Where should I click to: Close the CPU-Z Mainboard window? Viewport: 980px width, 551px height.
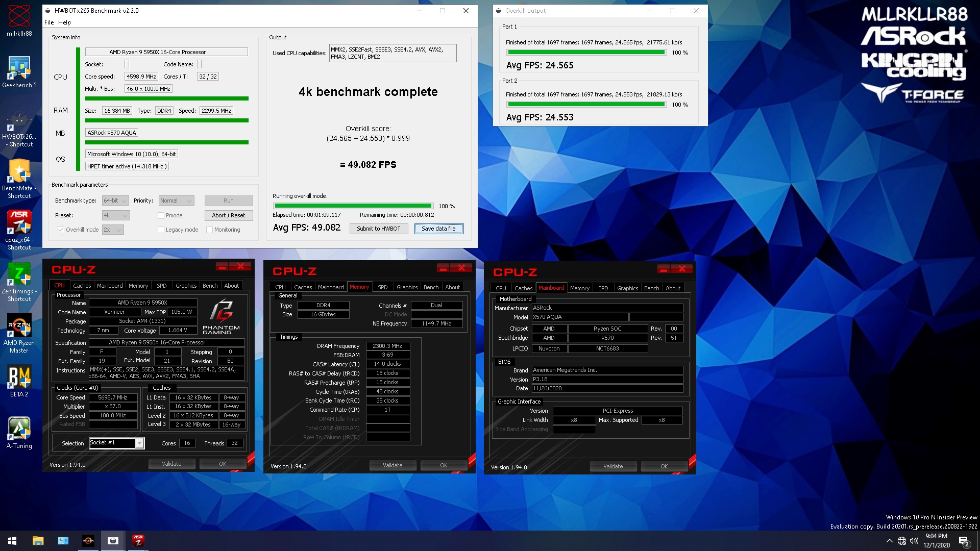click(682, 268)
